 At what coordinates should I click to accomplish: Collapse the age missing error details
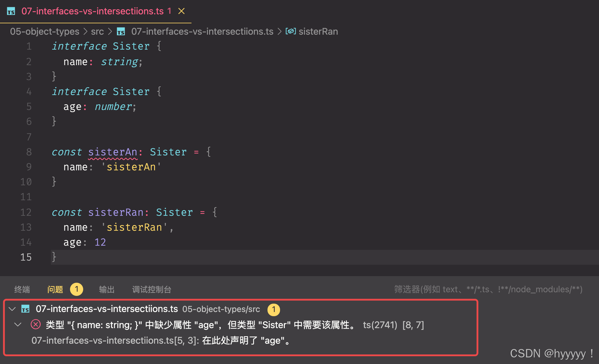[x=18, y=325]
